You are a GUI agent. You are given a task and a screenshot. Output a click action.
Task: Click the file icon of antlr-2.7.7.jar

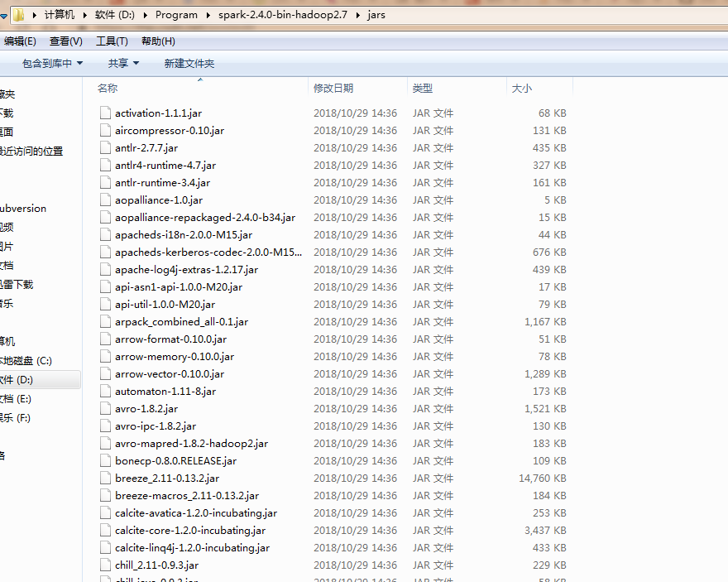pyautogui.click(x=105, y=147)
